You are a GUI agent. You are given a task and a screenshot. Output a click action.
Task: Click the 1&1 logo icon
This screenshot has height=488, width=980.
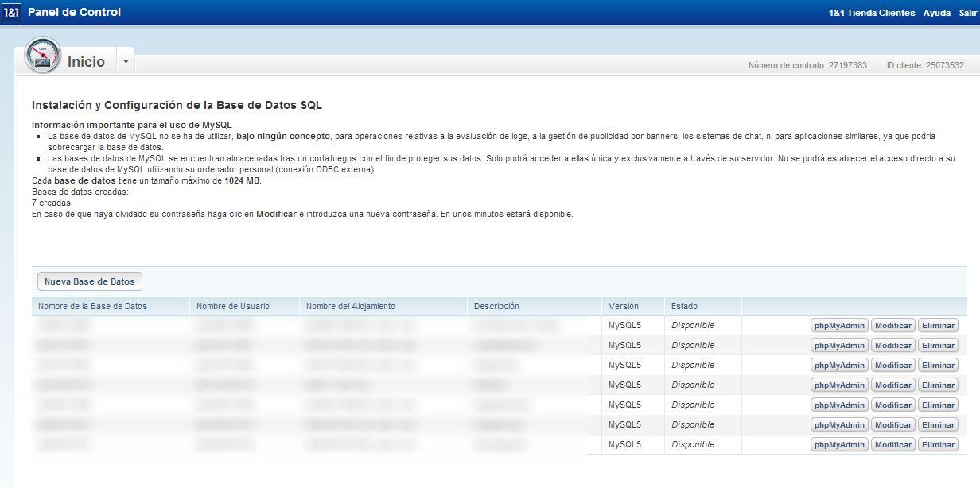(x=11, y=13)
